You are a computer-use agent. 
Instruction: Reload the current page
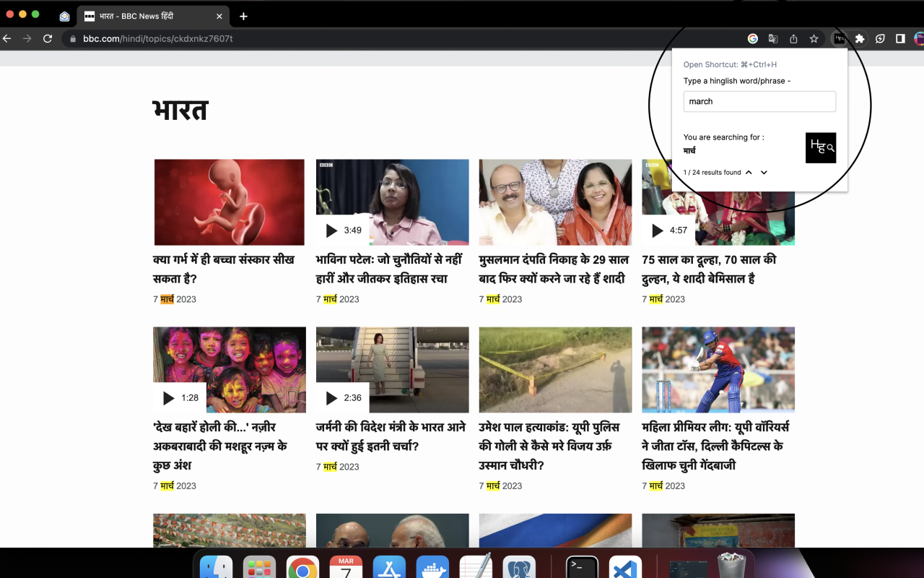pyautogui.click(x=47, y=38)
